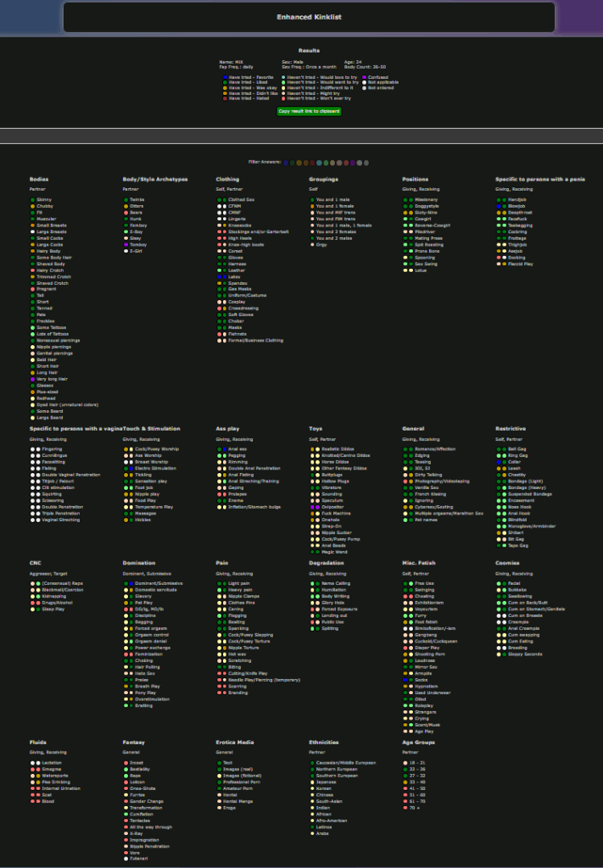Click the dot next to Japanese in Ethnicities
603x868 pixels.
pos(312,782)
